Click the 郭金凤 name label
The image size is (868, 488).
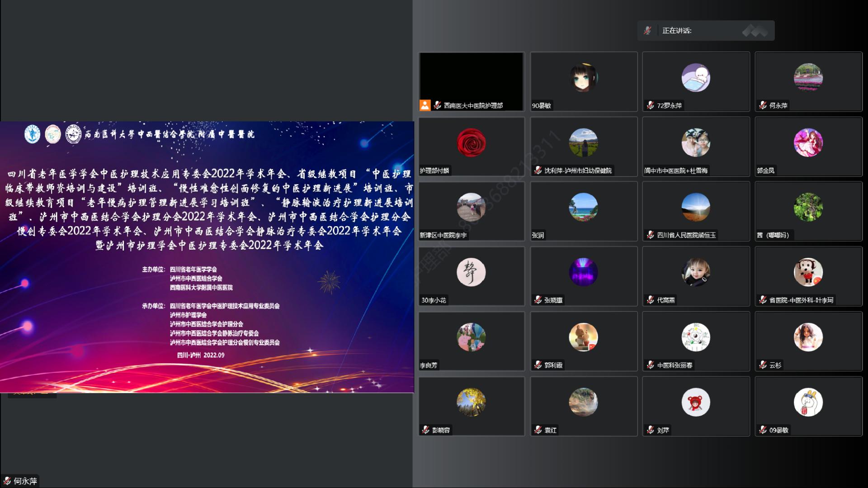(765, 171)
